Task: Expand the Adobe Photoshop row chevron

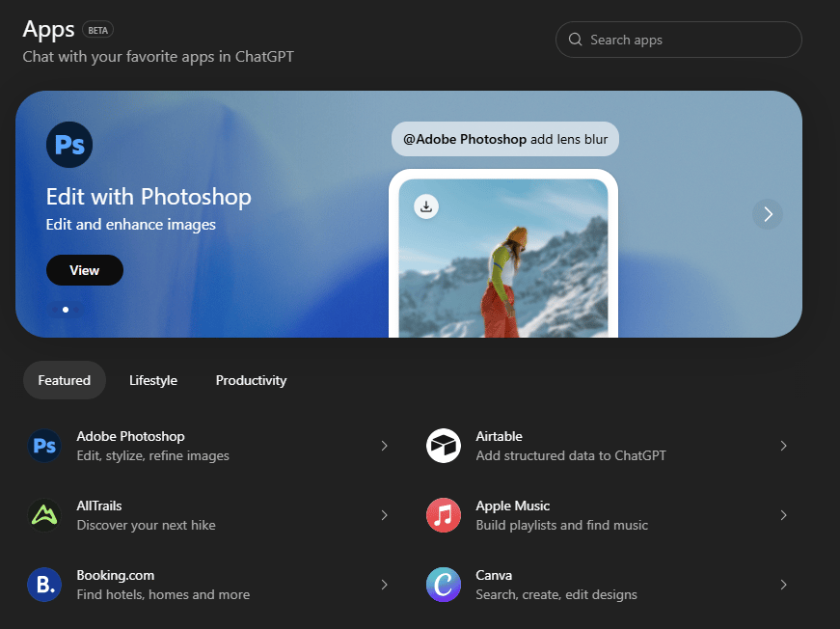Action: (384, 446)
